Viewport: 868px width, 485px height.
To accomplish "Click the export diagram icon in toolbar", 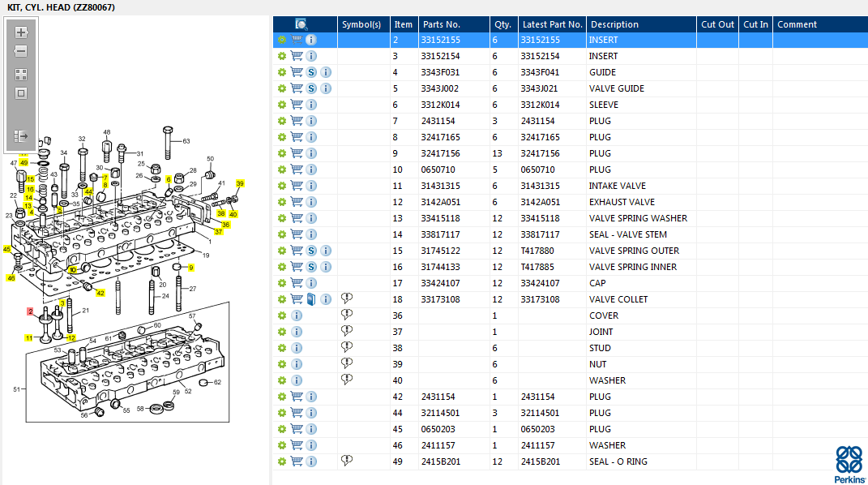I will point(21,136).
